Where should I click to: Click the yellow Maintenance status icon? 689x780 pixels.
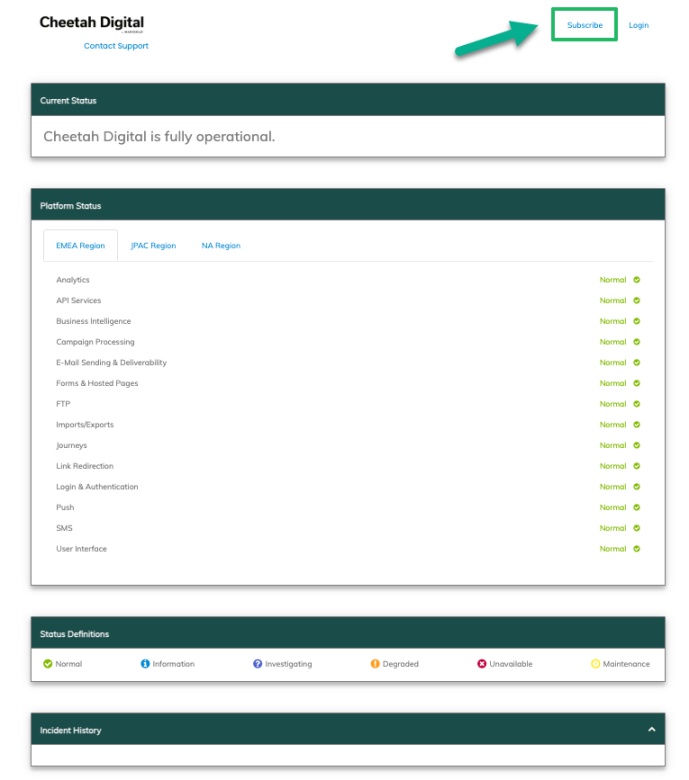tap(595, 664)
